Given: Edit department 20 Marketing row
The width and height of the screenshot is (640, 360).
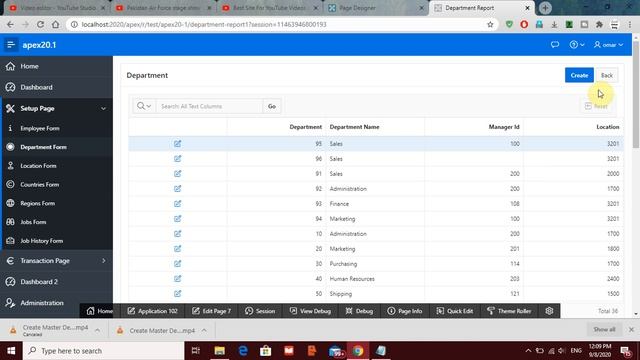Looking at the screenshot, I should point(177,249).
